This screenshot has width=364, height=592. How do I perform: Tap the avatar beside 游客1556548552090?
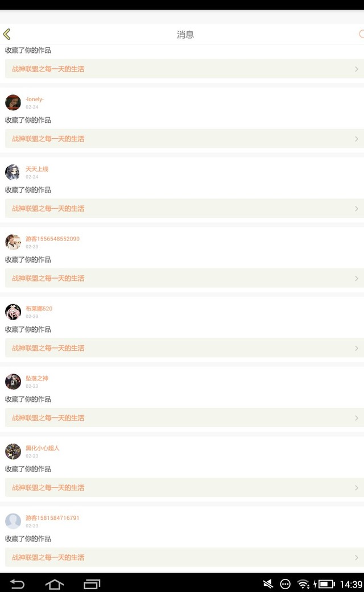click(x=13, y=242)
